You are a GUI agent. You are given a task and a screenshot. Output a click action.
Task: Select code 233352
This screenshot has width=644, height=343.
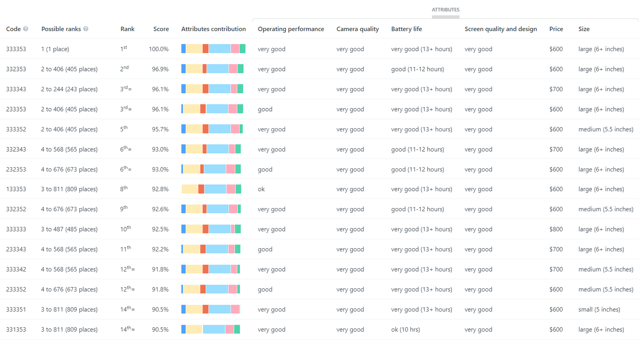click(x=16, y=289)
